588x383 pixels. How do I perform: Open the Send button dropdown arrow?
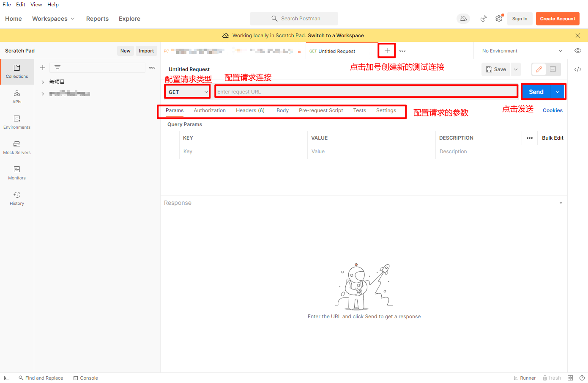(558, 92)
